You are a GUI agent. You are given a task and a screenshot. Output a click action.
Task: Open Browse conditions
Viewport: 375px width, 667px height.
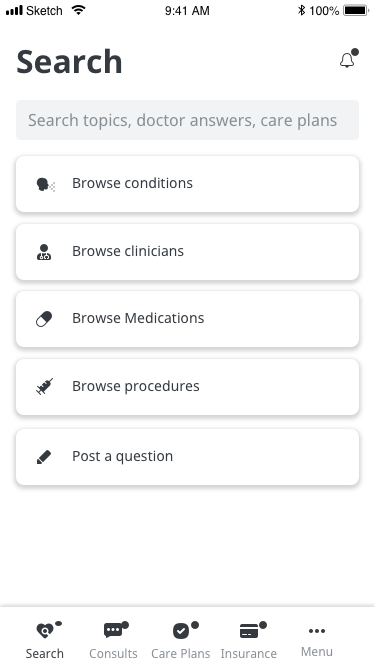188,184
